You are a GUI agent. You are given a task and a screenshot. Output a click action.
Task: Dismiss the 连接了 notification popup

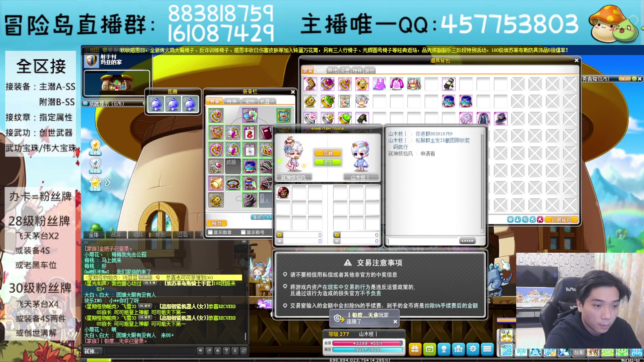click(x=395, y=321)
